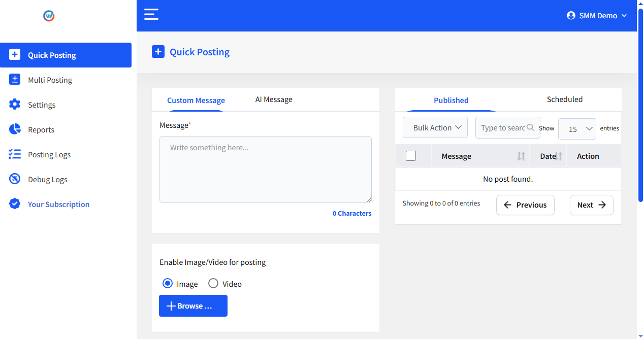This screenshot has width=644, height=339.
Task: Click the Previous pagination button
Action: (x=525, y=205)
